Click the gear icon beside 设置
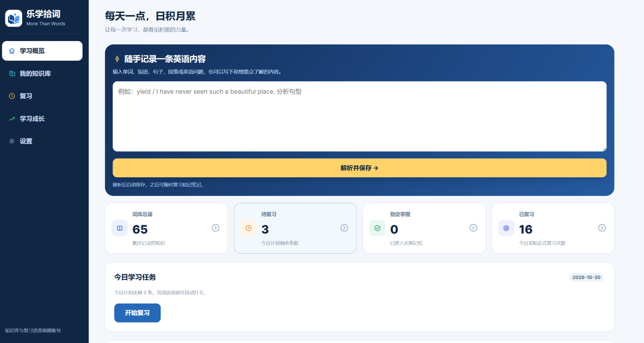Viewport: 644px width, 343px height. (12, 141)
